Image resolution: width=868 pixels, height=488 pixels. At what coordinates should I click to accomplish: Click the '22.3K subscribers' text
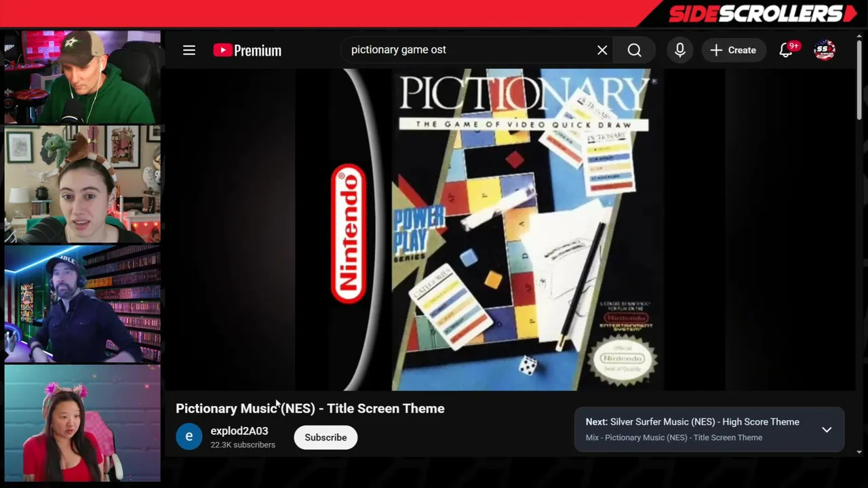[243, 445]
